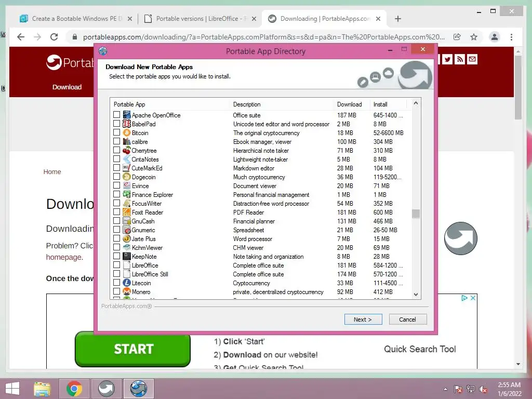The image size is (532, 399).
Task: Sort by the Install column header
Action: tap(388, 104)
